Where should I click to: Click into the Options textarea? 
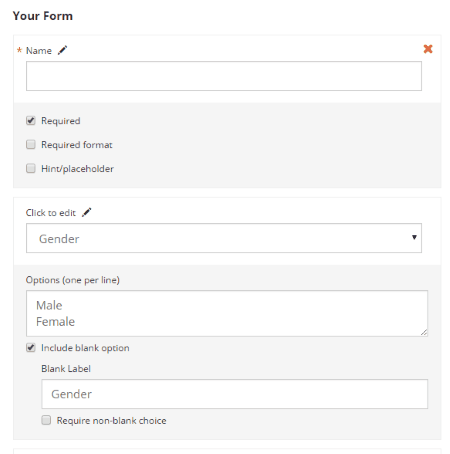(x=227, y=313)
